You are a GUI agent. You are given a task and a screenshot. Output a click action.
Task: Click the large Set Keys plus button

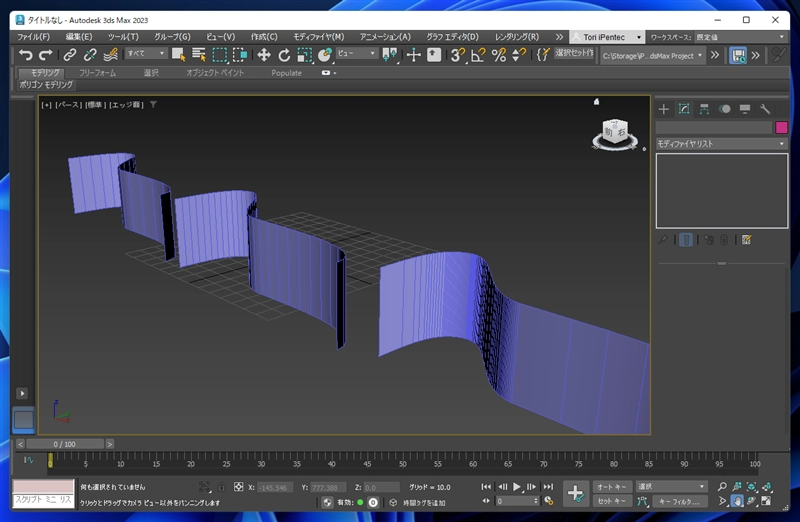576,493
